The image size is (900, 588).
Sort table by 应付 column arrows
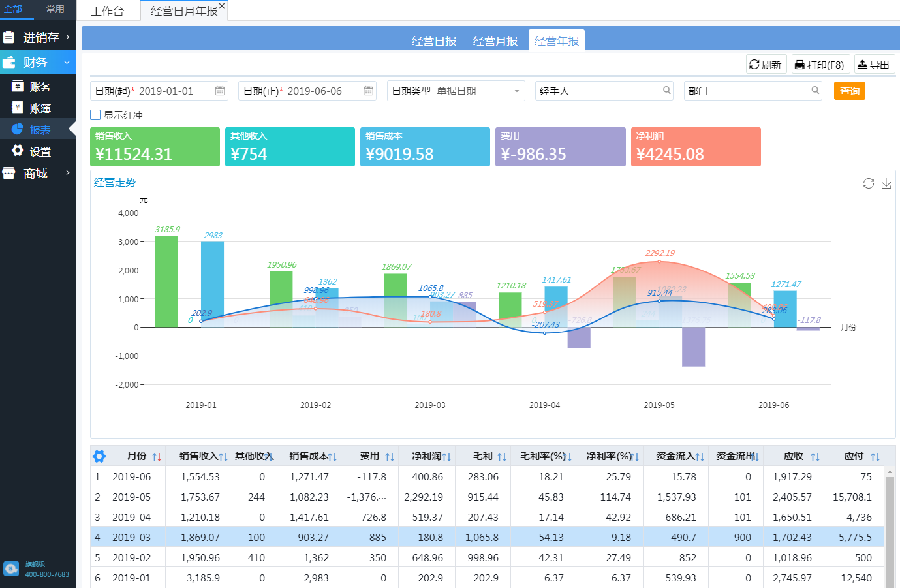(875, 457)
